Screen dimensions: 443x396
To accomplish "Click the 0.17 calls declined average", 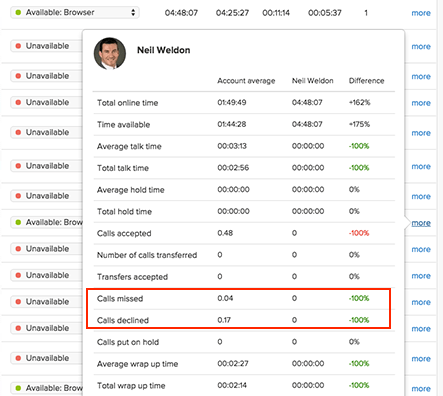I will click(224, 320).
